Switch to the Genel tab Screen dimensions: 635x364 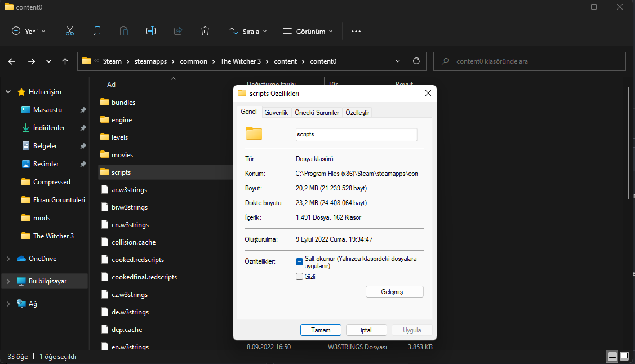click(248, 112)
